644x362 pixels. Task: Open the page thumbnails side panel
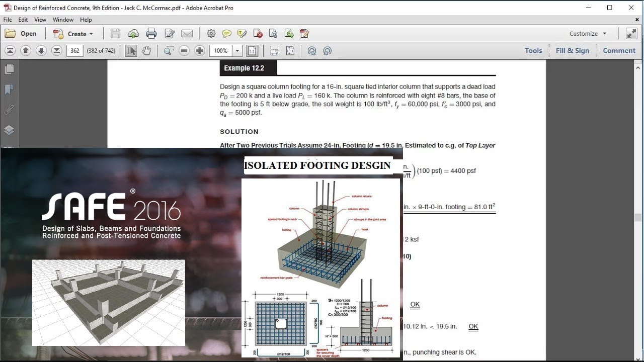coord(9,69)
